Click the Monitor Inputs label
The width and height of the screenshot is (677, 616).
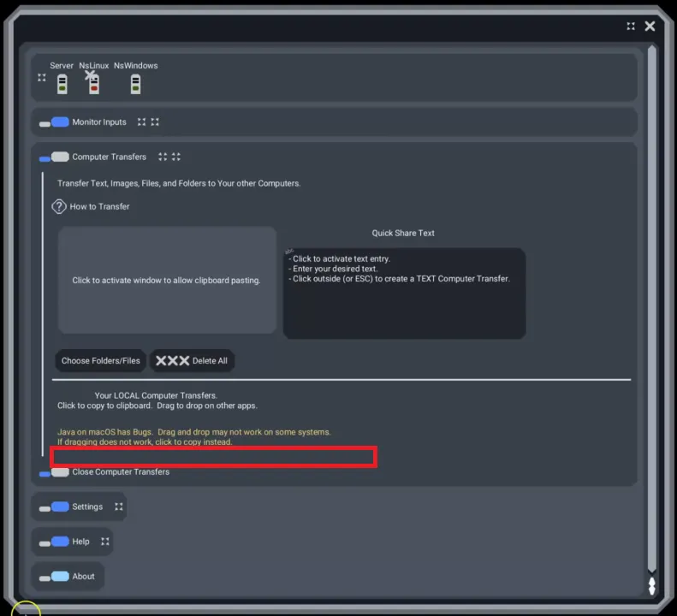99,122
